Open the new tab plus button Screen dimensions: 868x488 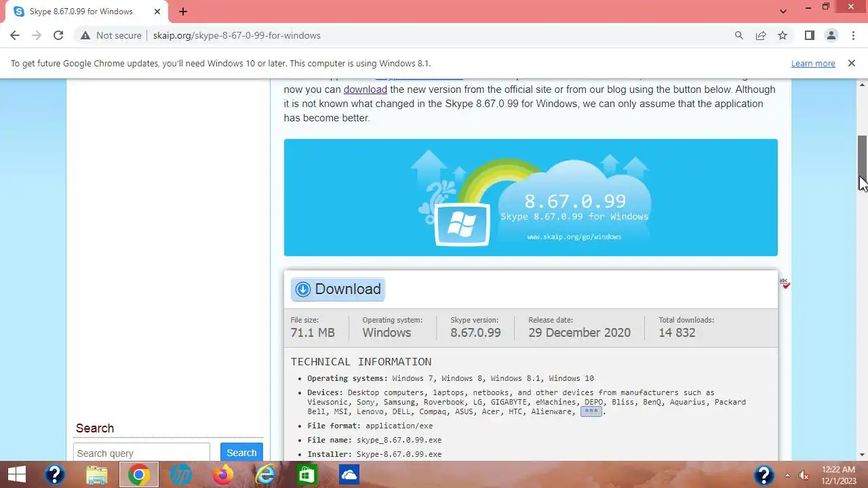click(x=183, y=12)
